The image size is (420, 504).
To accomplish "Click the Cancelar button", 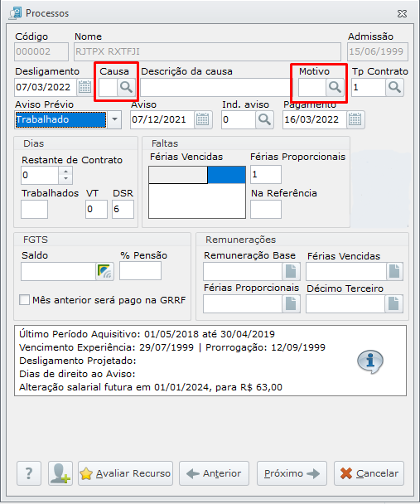I will point(369,473).
